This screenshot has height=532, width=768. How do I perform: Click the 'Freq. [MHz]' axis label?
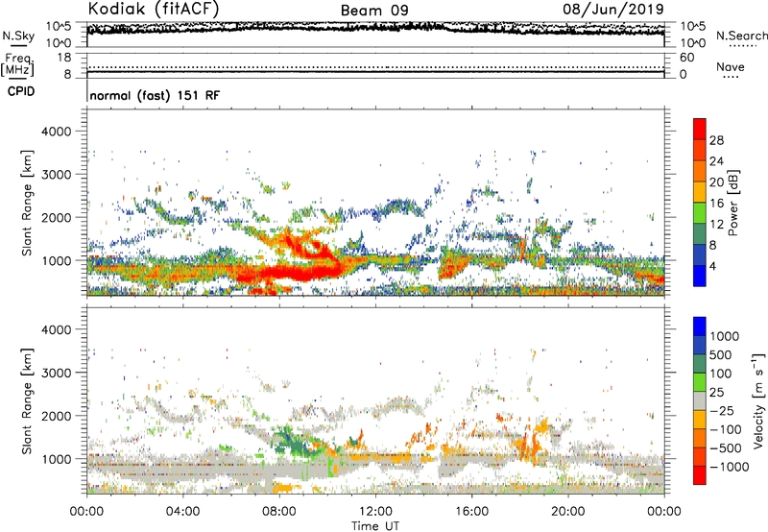click(17, 64)
